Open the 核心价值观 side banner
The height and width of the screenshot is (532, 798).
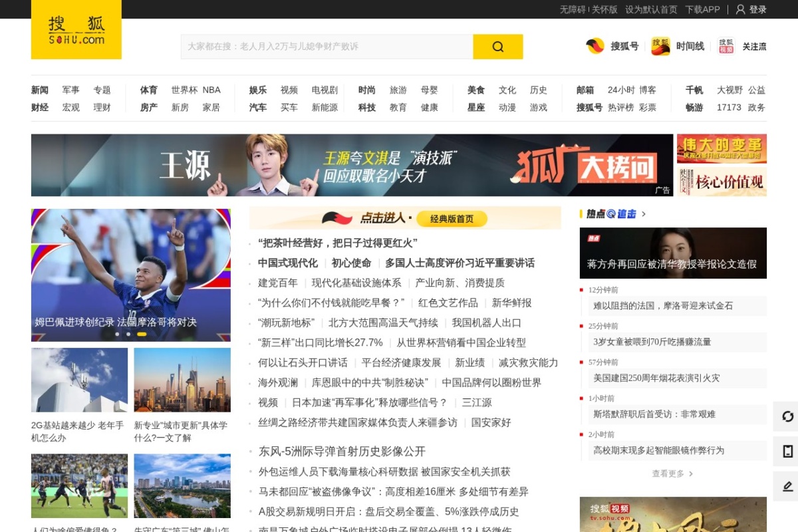click(722, 181)
